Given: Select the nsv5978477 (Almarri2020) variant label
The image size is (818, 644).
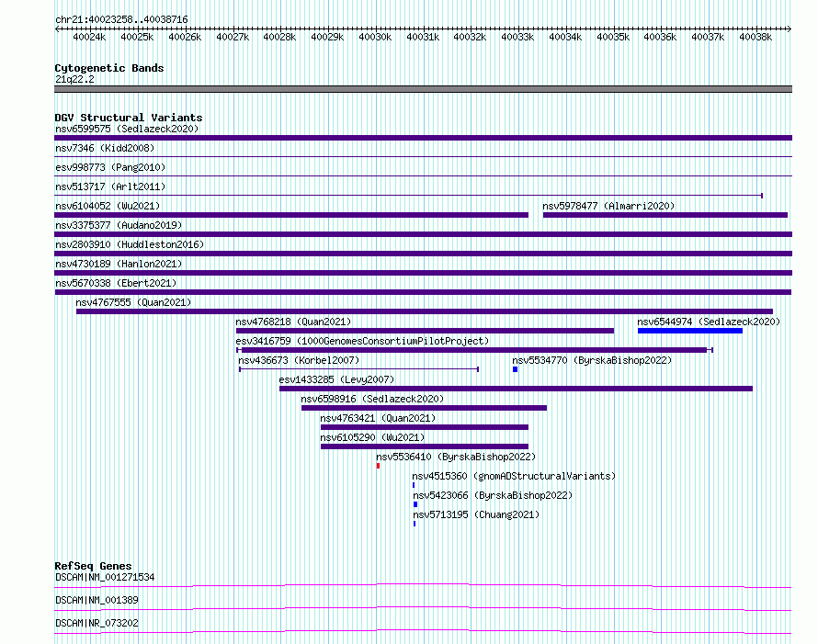Looking at the screenshot, I should point(608,206).
